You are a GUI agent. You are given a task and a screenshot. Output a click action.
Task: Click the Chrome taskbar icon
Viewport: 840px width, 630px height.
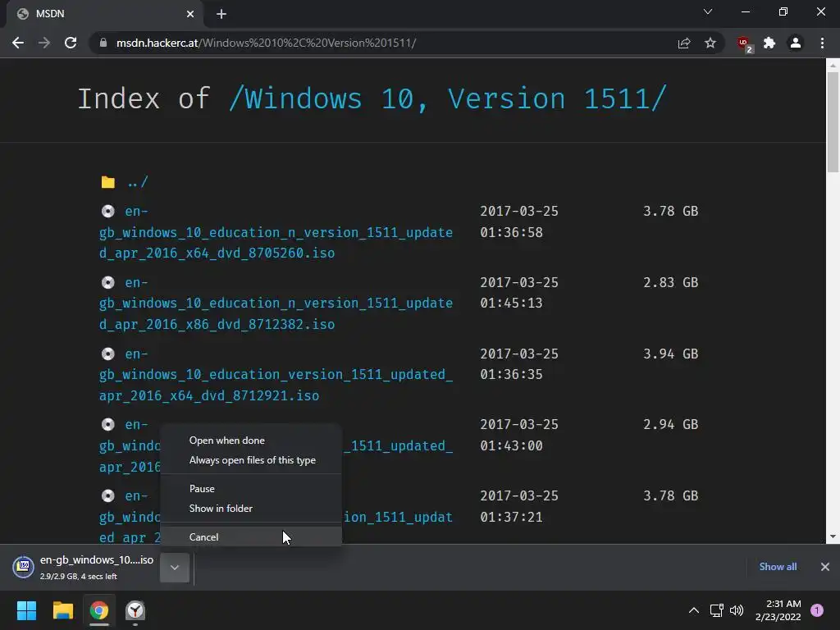99,610
